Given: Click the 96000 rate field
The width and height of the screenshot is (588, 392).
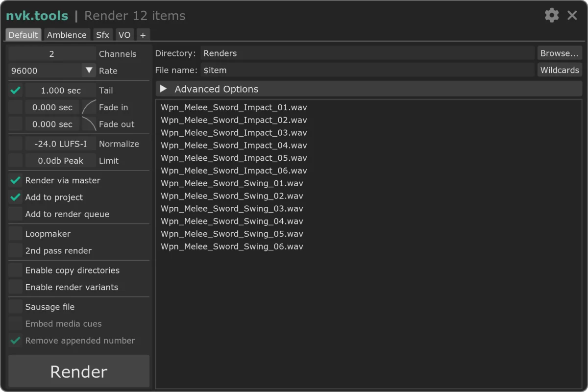Looking at the screenshot, I should 45,71.
